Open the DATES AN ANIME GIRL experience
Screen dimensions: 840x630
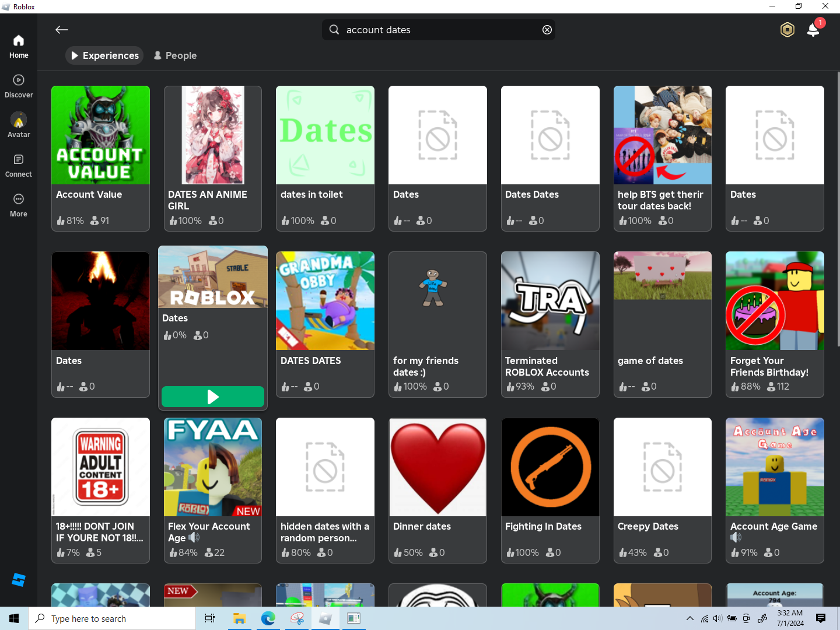tap(213, 159)
